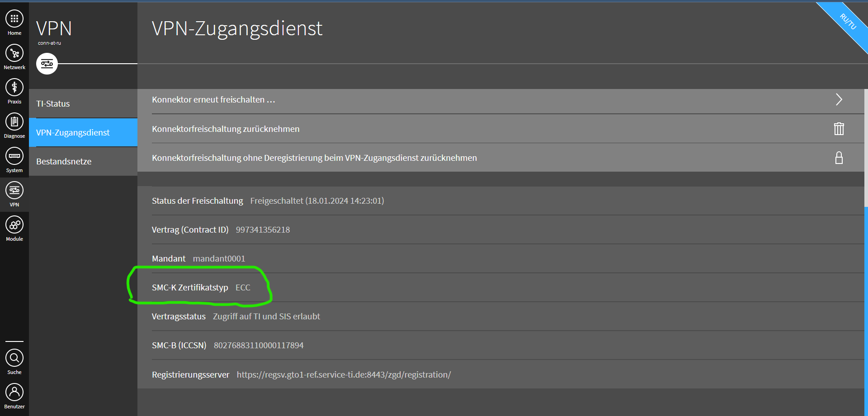The width and height of the screenshot is (868, 416).
Task: Click trash icon for Konnektorfreischaltung zurücknehmen
Action: tap(839, 129)
